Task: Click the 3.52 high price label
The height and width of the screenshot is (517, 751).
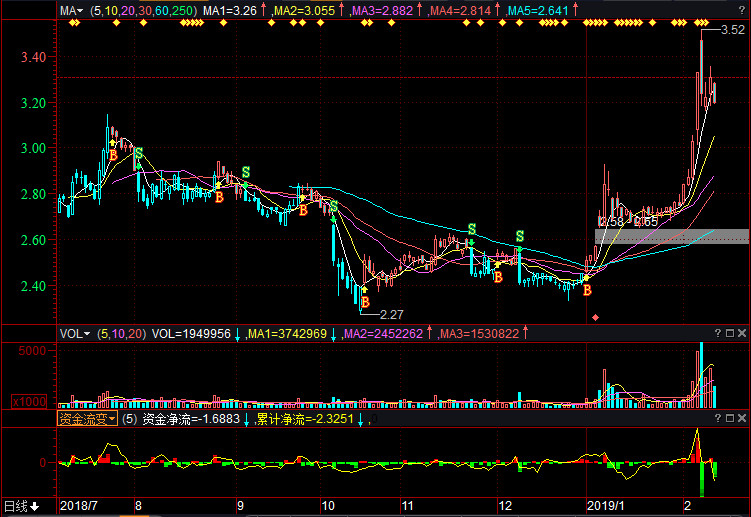Action: [733, 30]
